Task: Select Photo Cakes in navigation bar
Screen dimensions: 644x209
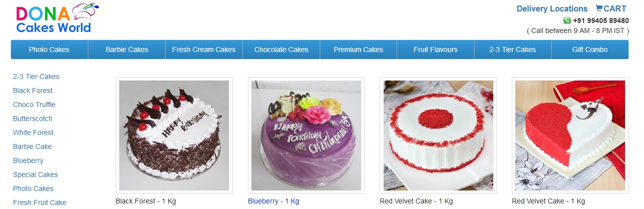Action: 49,49
